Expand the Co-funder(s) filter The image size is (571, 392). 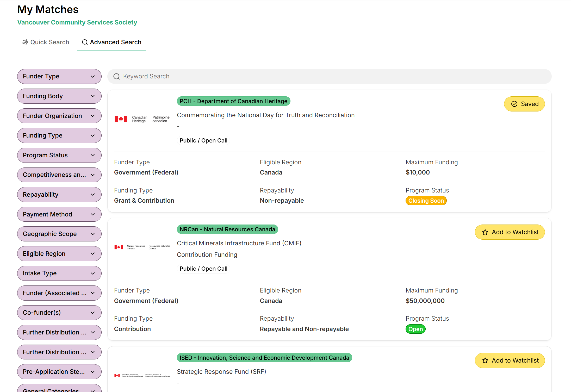pyautogui.click(x=59, y=313)
